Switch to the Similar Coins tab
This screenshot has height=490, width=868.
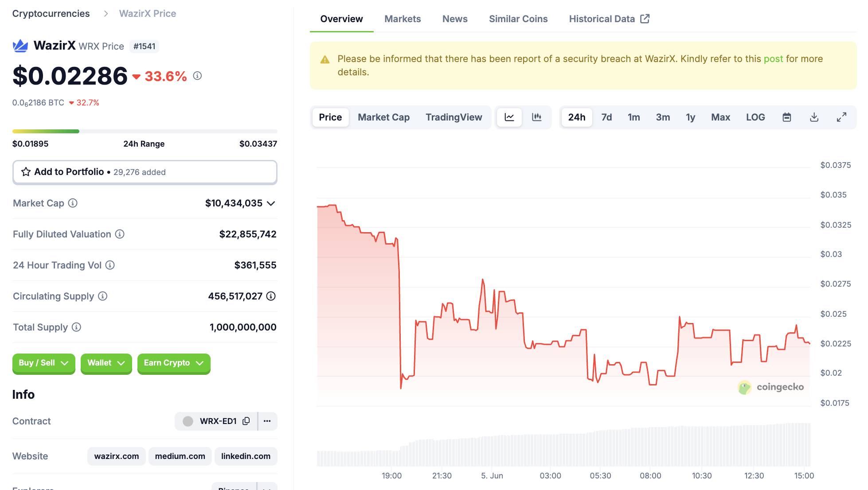click(518, 19)
